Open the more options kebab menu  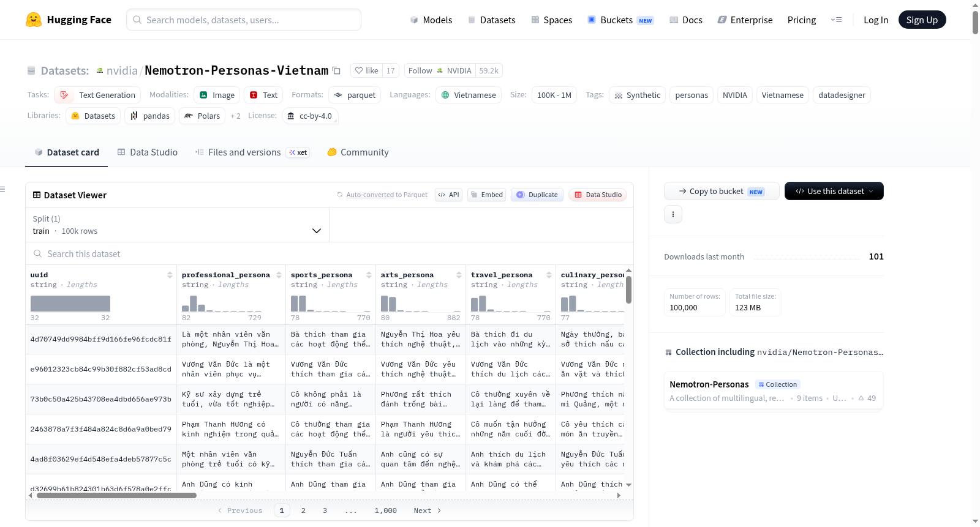point(673,214)
